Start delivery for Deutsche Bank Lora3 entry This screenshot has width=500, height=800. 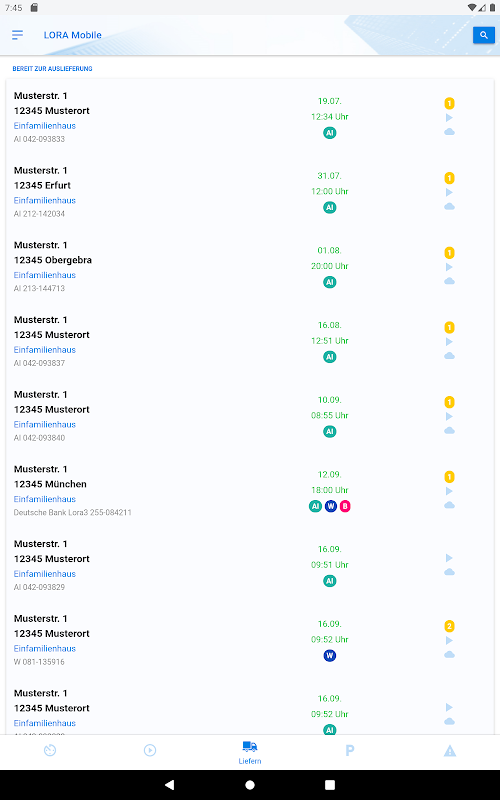click(x=449, y=491)
